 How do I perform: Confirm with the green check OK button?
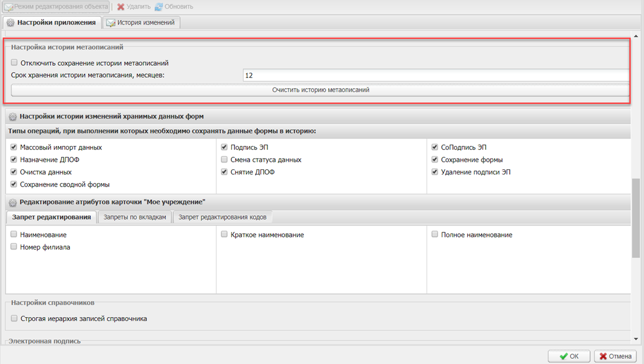(569, 356)
